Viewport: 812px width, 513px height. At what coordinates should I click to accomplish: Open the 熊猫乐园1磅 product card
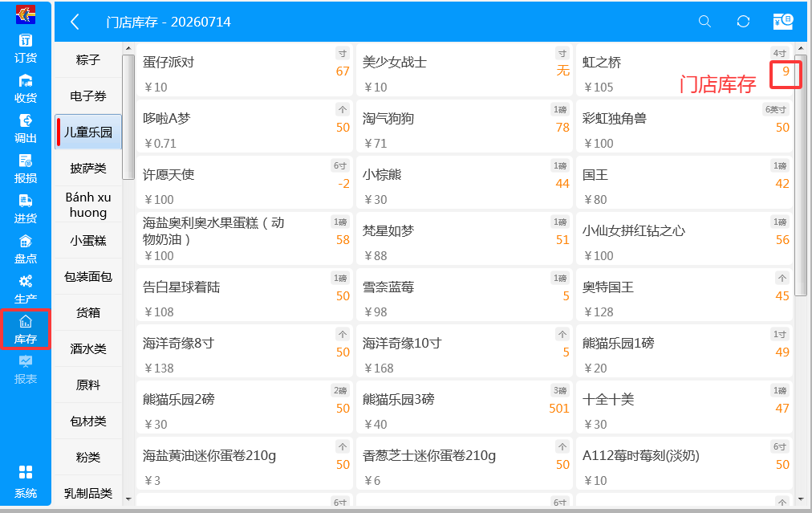pos(684,352)
